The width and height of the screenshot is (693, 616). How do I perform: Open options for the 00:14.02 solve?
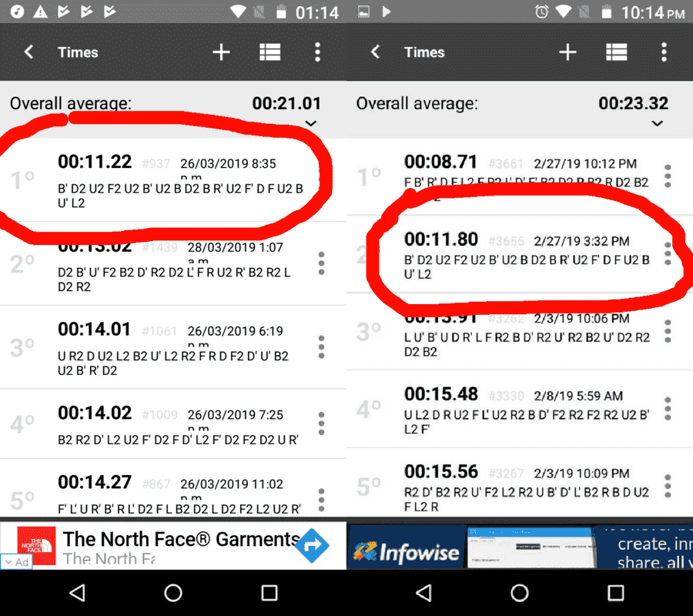[x=321, y=423]
